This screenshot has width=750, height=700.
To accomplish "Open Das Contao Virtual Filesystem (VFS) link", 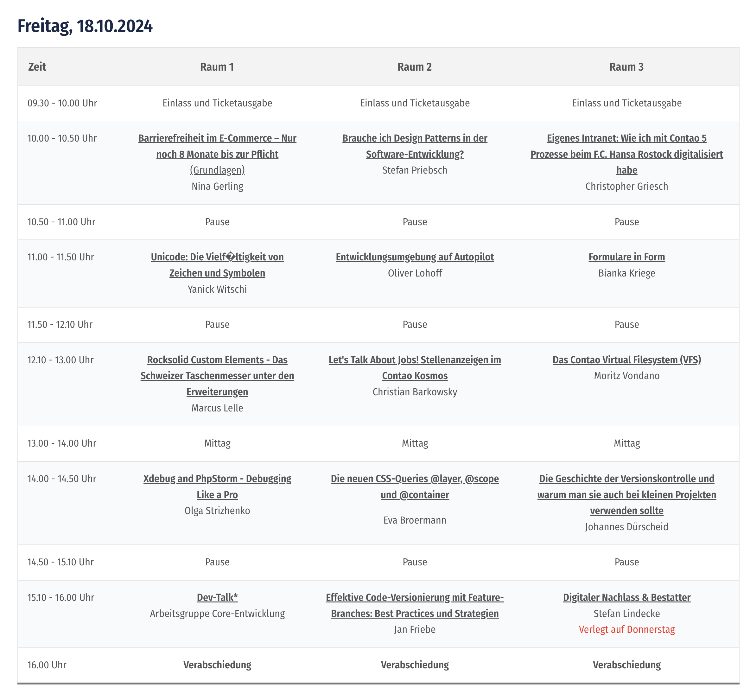I will 626,360.
